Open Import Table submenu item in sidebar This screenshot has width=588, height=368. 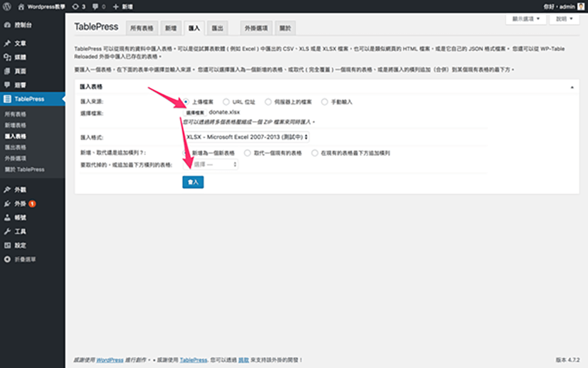click(x=15, y=137)
